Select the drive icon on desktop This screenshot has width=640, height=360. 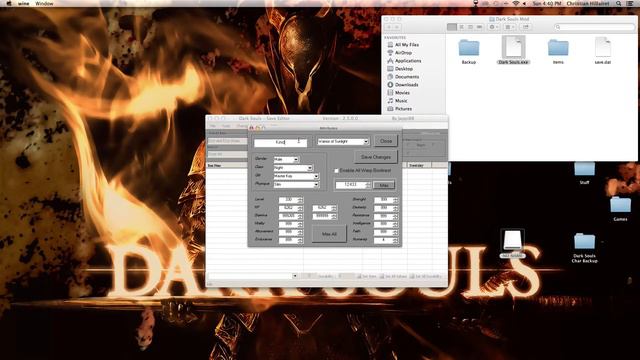513,244
